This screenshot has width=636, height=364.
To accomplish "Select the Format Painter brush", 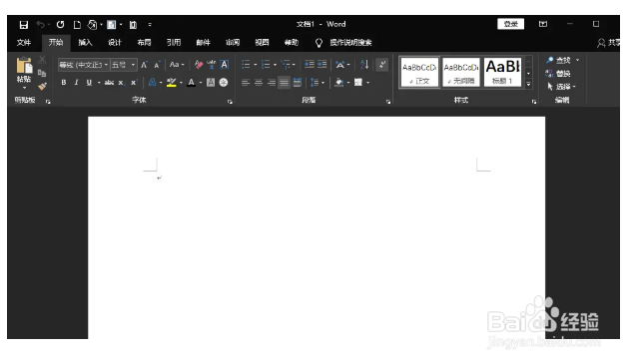I will pos(42,87).
